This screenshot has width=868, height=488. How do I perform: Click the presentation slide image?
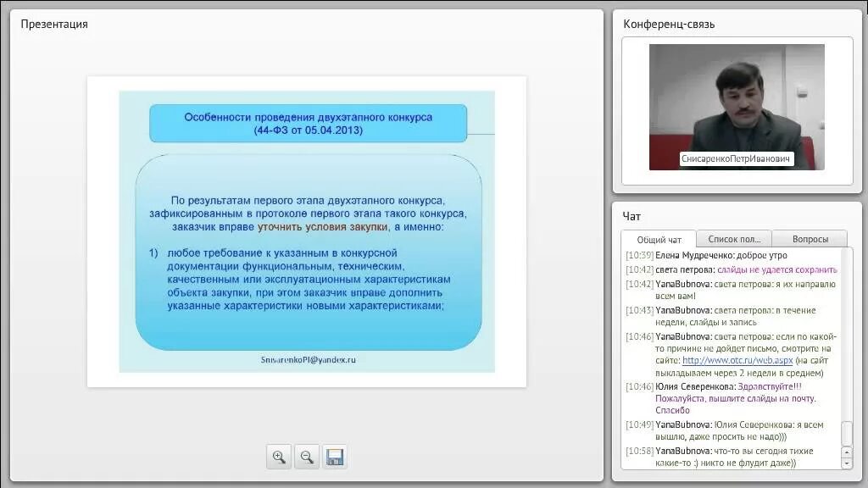pyautogui.click(x=307, y=231)
